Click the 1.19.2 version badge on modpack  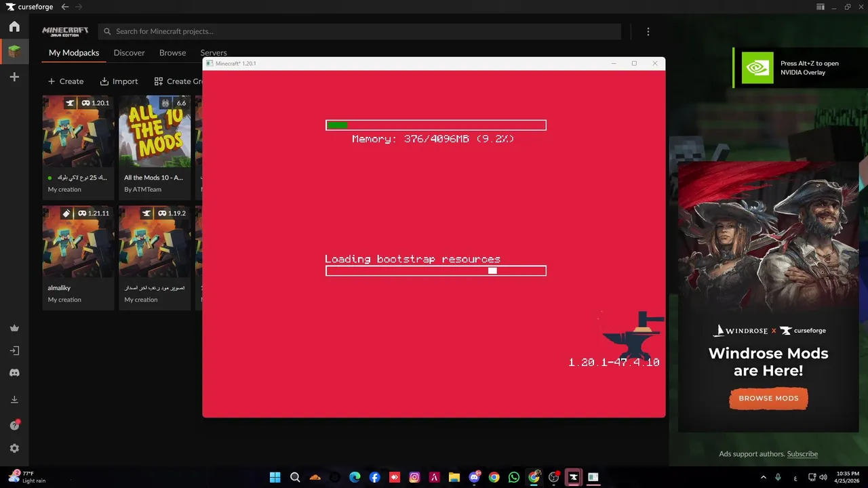[x=172, y=213]
